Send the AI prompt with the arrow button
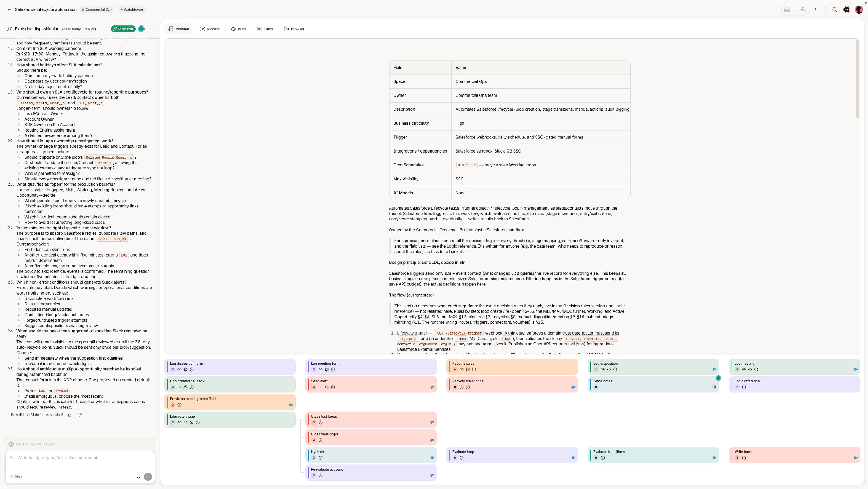The image size is (868, 489). coord(148,477)
